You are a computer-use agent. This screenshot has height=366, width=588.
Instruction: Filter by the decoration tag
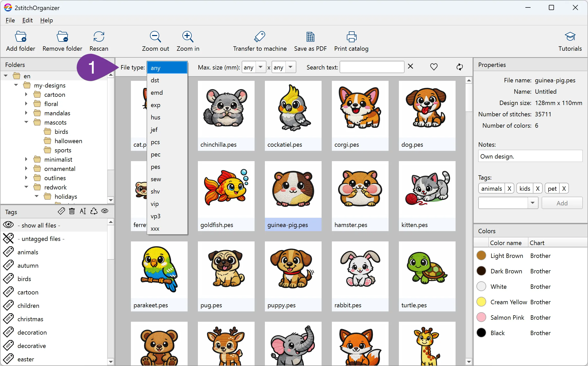54,332
